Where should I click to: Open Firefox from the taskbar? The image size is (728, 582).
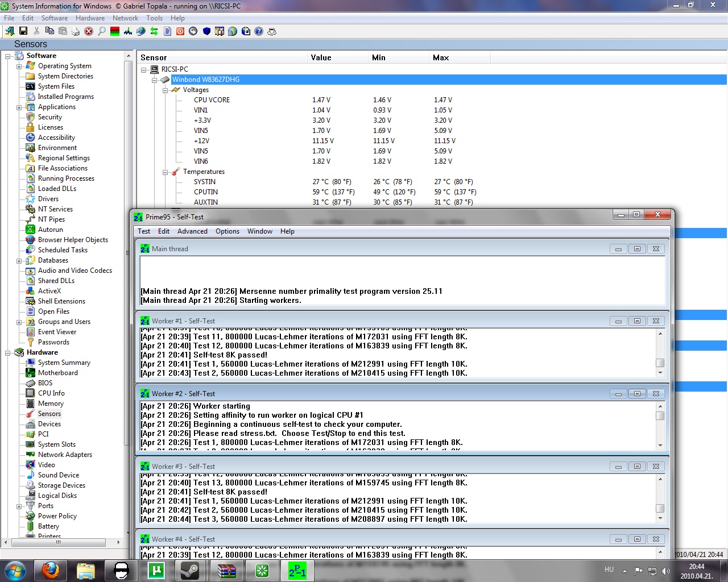pos(50,570)
